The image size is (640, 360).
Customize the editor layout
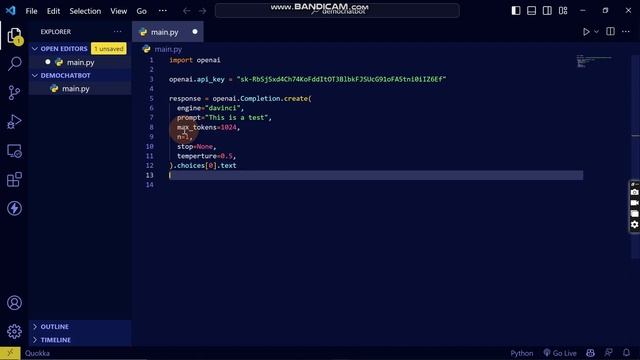[563, 11]
